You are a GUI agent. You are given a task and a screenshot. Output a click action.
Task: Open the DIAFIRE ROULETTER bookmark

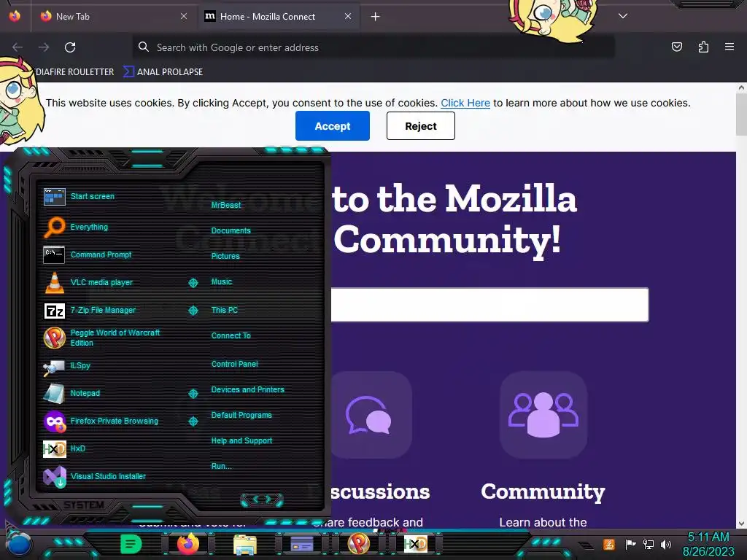75,72
